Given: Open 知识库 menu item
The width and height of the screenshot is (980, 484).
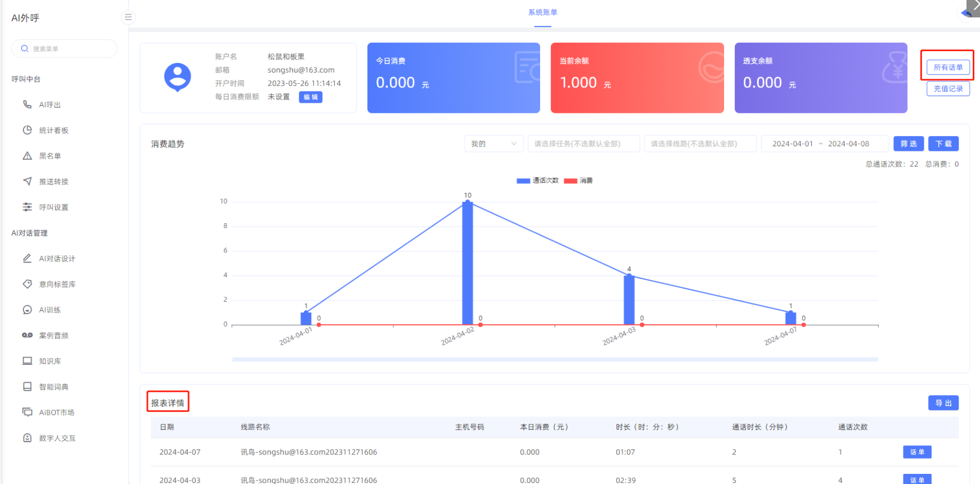Looking at the screenshot, I should tap(50, 361).
